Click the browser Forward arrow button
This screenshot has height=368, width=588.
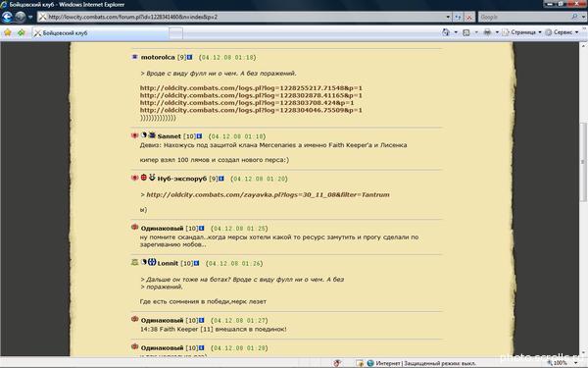pyautogui.click(x=21, y=17)
